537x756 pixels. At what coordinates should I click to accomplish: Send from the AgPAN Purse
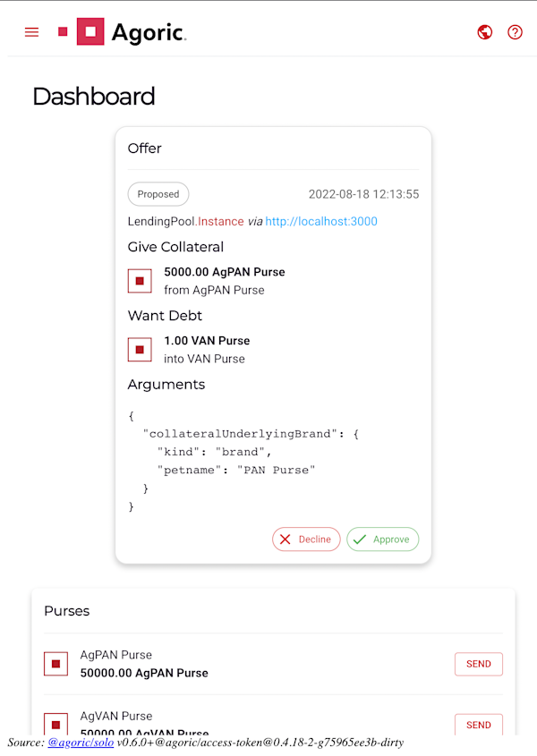pos(479,664)
